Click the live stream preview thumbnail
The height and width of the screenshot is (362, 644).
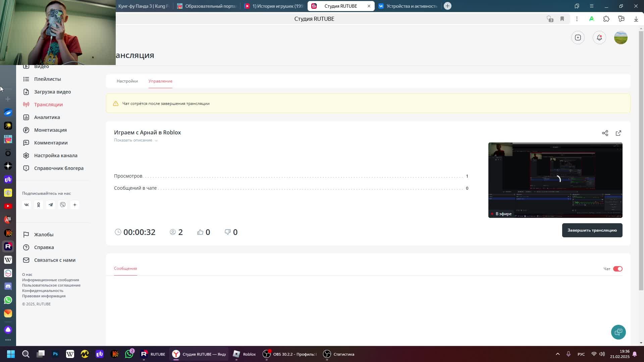click(x=555, y=180)
